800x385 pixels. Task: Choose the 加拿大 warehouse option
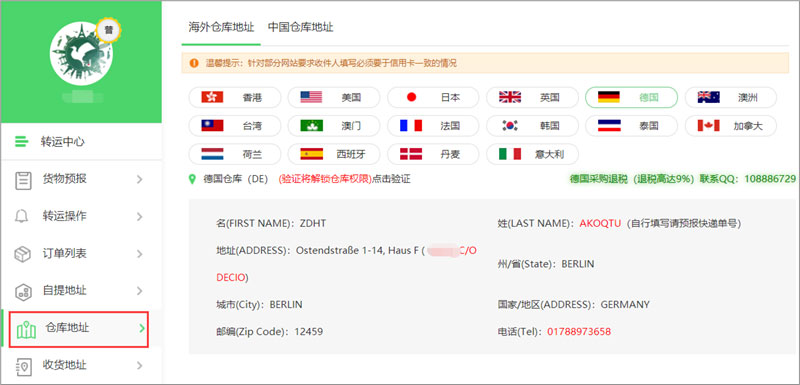731,125
